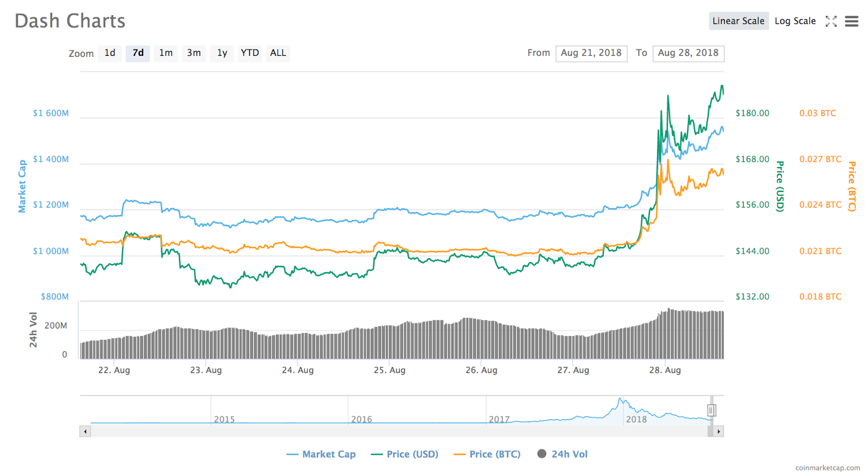Set zoom to 7d
The image size is (868, 476).
pyautogui.click(x=138, y=53)
